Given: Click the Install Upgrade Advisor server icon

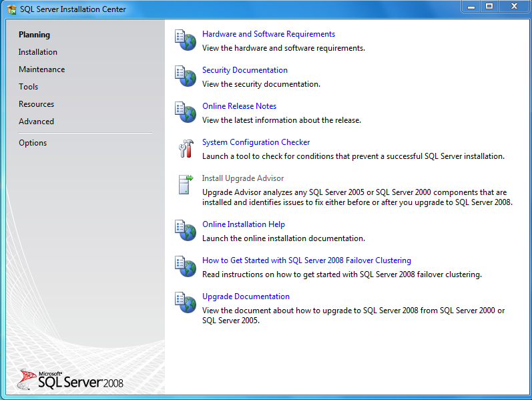Looking at the screenshot, I should pos(186,184).
